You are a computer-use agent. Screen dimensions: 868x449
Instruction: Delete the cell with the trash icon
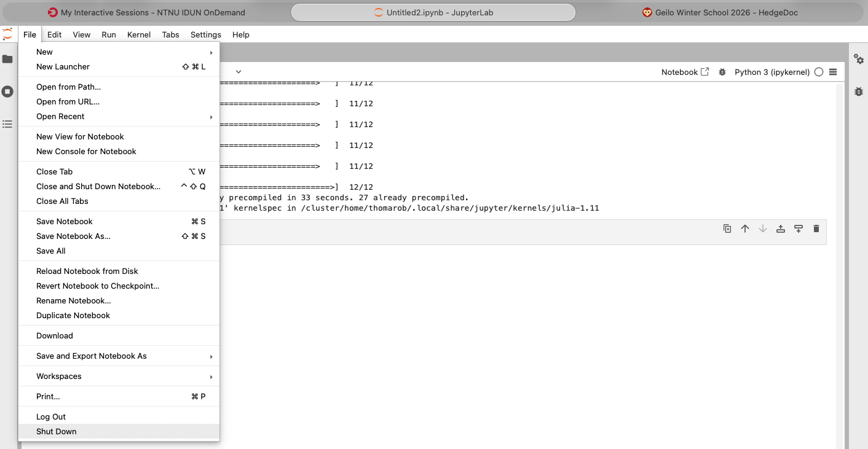(816, 228)
